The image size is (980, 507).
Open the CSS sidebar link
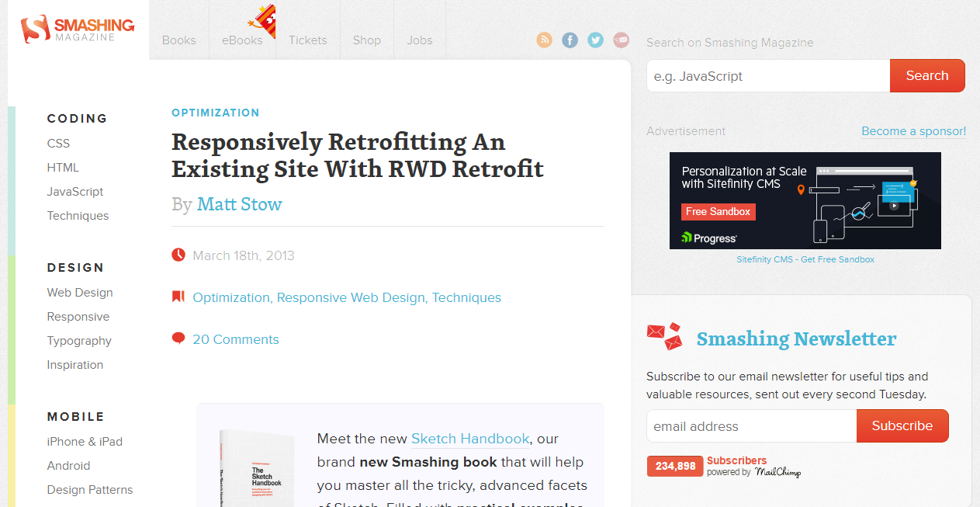point(58,144)
